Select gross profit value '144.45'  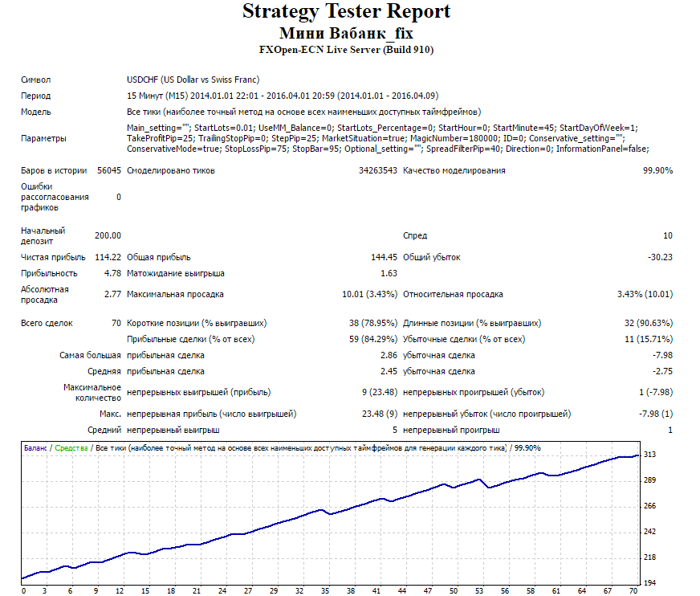(384, 257)
